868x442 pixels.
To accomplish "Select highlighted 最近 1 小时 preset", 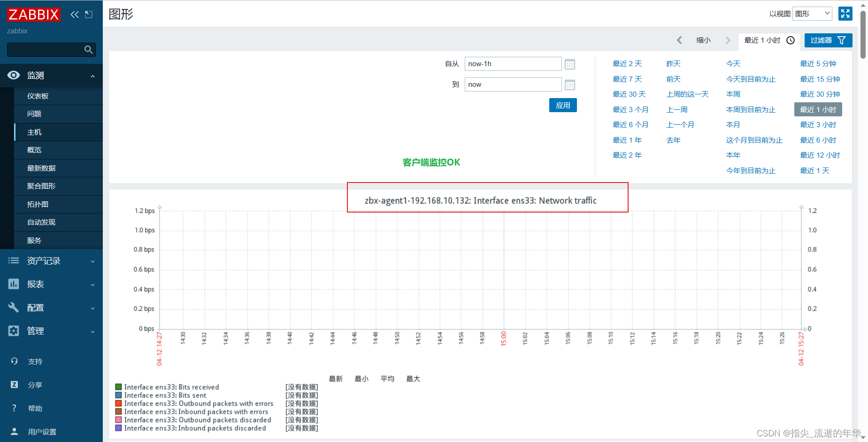I will click(x=818, y=109).
